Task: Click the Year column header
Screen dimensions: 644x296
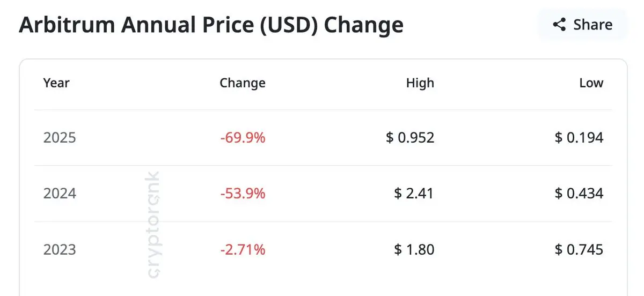Action: point(56,83)
